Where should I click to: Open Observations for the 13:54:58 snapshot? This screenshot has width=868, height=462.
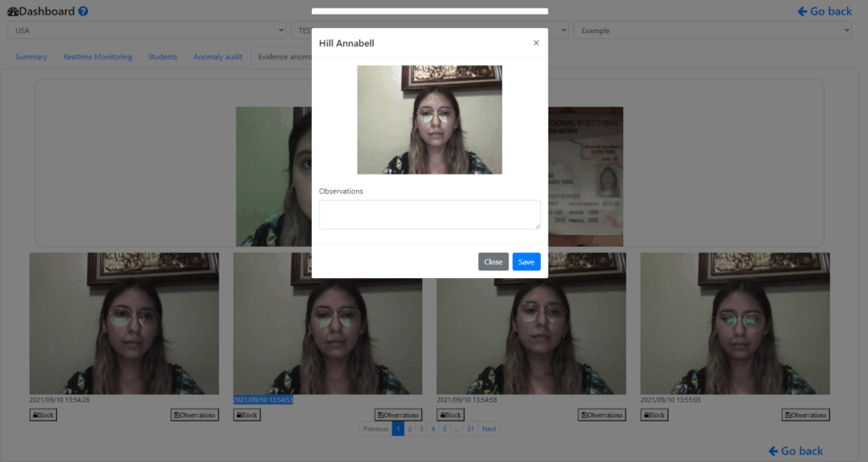point(602,415)
